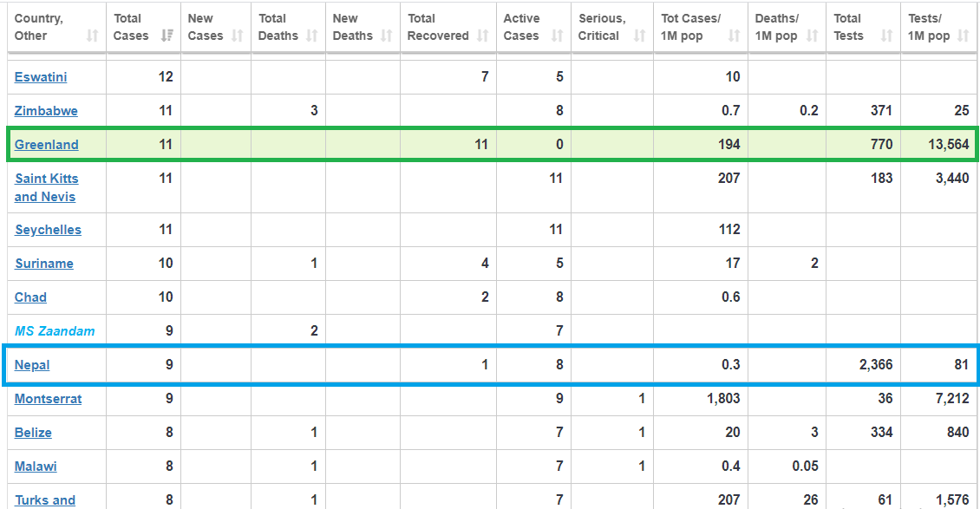The width and height of the screenshot is (980, 509).
Task: Select Greenland's Tests/1M pop cell
Action: [938, 144]
